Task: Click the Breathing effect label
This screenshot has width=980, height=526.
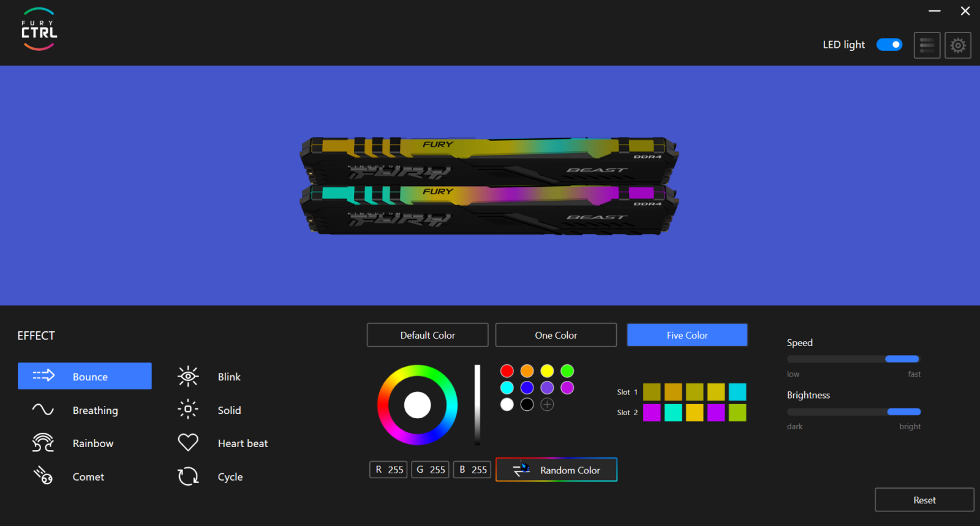Action: coord(96,410)
